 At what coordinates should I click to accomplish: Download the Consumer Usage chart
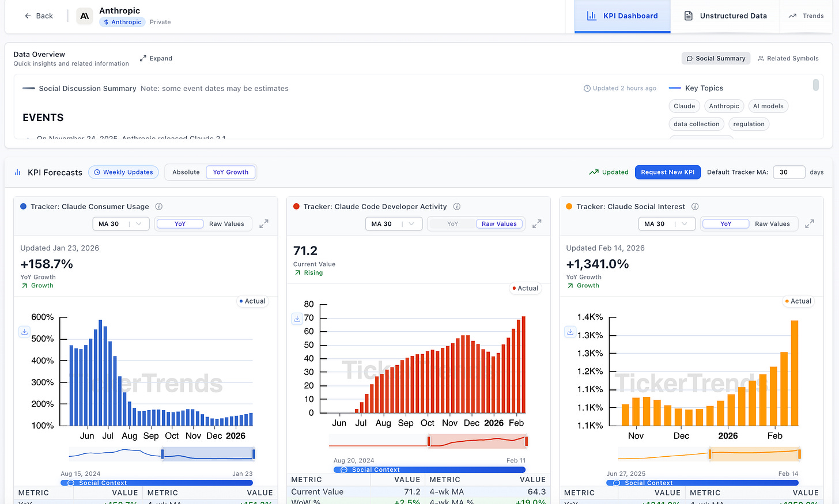24,332
